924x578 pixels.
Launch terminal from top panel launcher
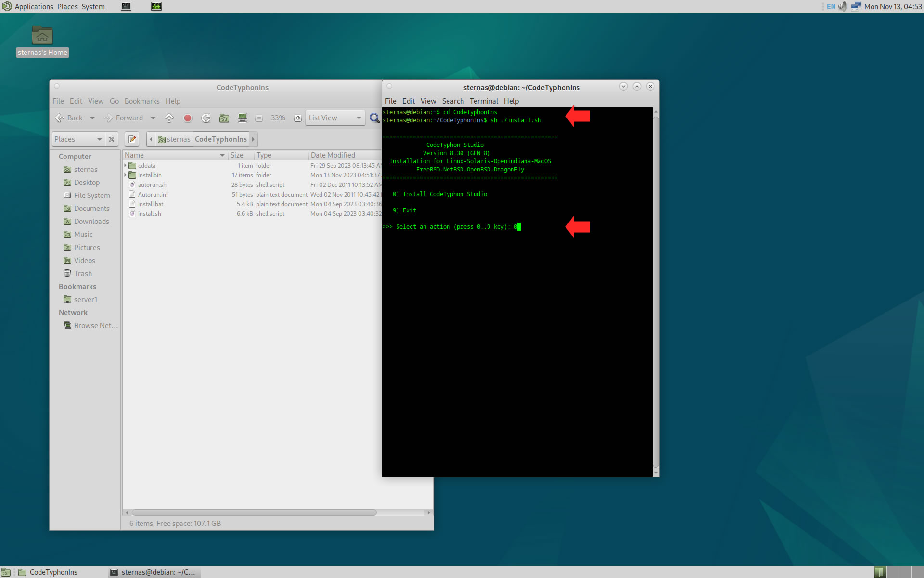pyautogui.click(x=126, y=6)
